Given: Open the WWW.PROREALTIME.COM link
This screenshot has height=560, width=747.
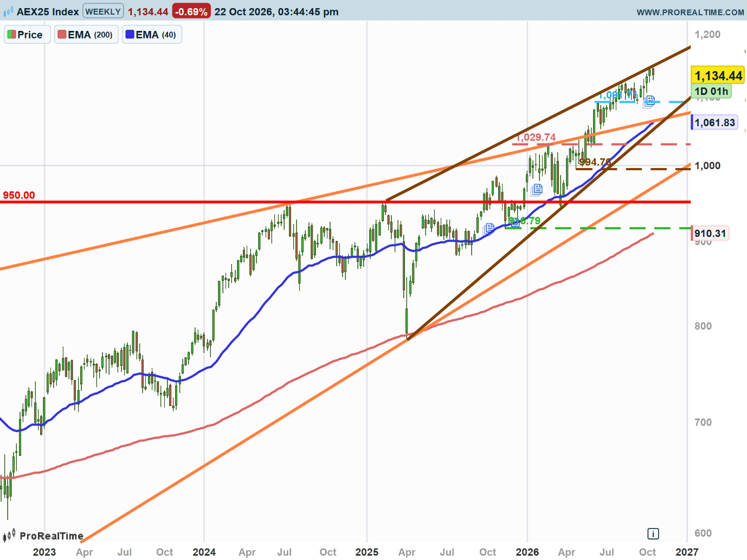Looking at the screenshot, I should pos(690,12).
